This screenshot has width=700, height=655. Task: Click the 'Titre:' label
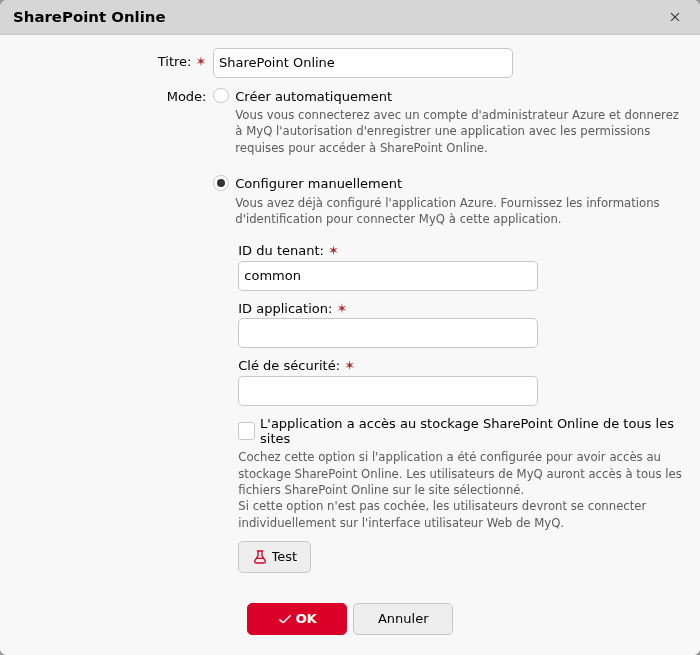click(x=174, y=62)
